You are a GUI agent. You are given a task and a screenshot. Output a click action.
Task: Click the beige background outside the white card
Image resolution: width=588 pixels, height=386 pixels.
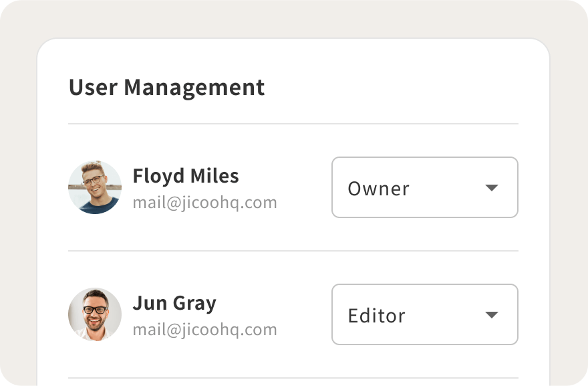pos(19,201)
